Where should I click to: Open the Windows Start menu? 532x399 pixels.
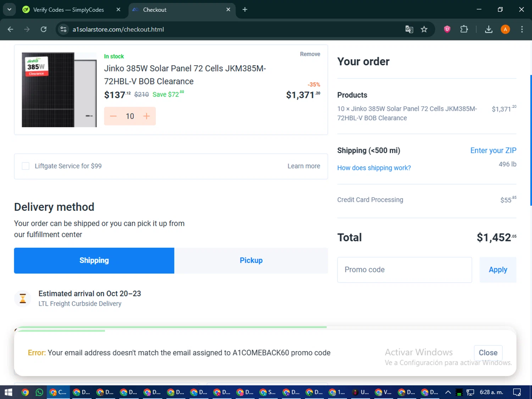point(8,392)
